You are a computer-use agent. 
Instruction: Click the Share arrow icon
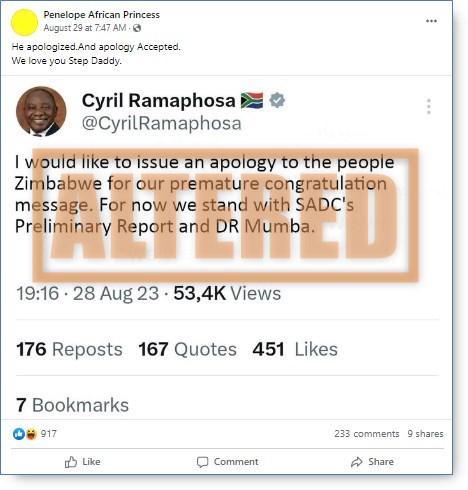pos(357,462)
